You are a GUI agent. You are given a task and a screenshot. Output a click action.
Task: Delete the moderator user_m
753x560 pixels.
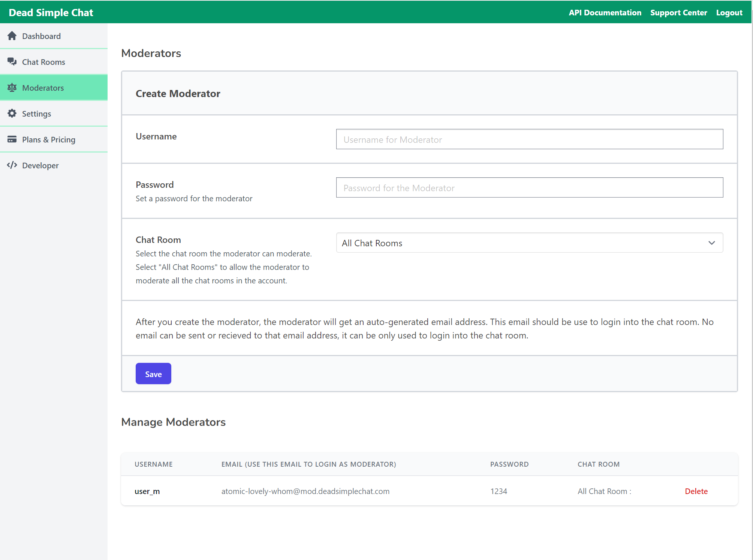click(x=696, y=491)
